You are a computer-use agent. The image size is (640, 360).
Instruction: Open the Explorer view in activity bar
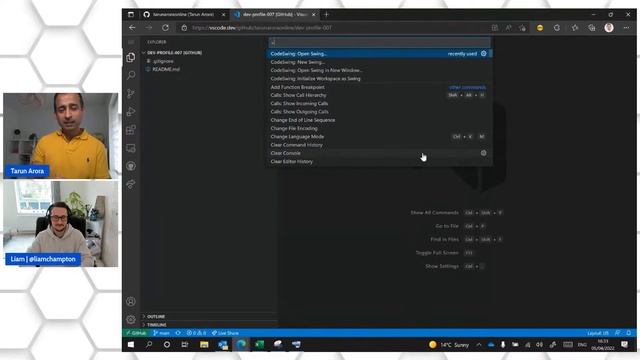coord(131,57)
